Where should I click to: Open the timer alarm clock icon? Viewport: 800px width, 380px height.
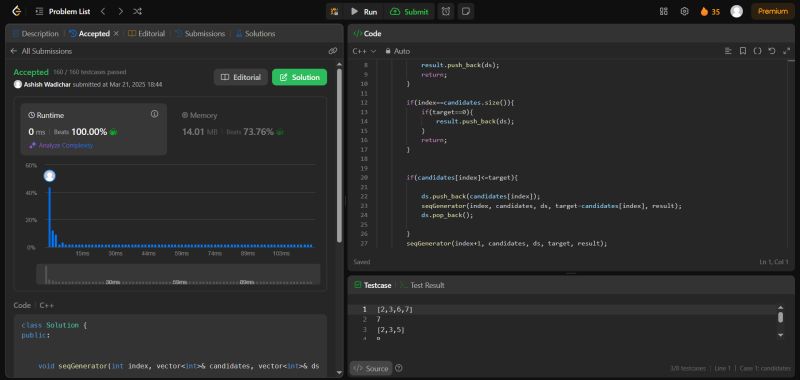pos(446,12)
